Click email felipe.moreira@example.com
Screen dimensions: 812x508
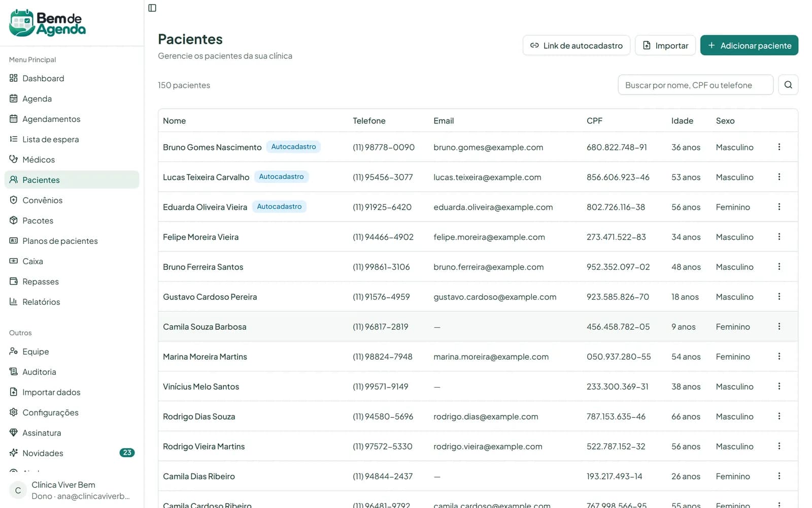pyautogui.click(x=489, y=237)
